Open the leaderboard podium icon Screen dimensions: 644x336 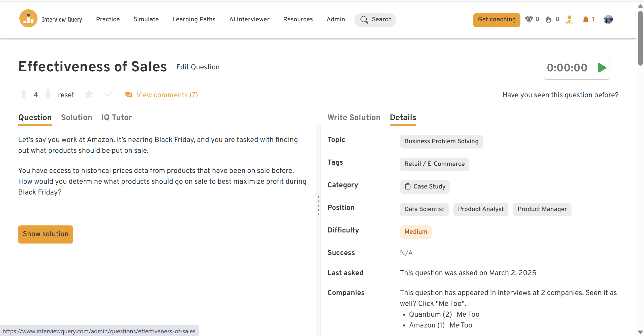tap(569, 19)
